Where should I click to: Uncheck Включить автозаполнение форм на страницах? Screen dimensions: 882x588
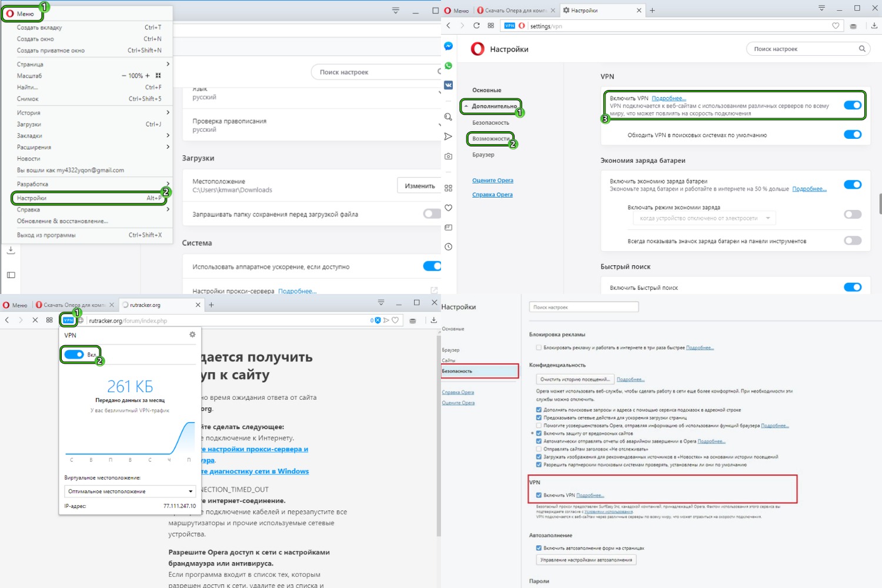[x=538, y=548]
